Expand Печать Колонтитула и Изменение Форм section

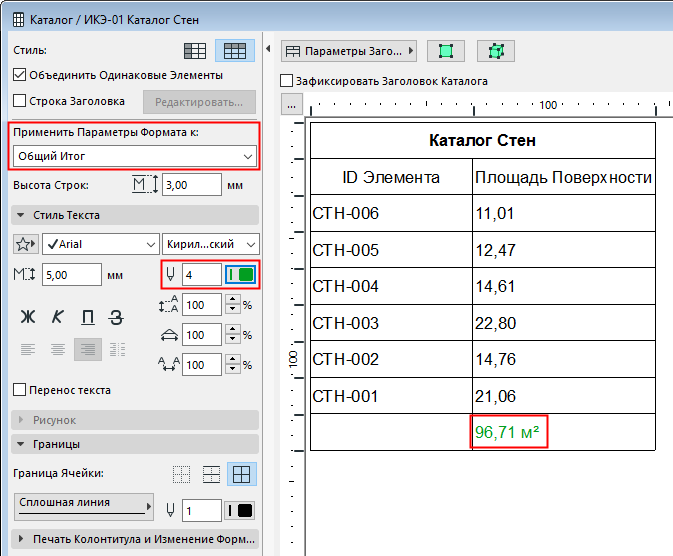135,539
